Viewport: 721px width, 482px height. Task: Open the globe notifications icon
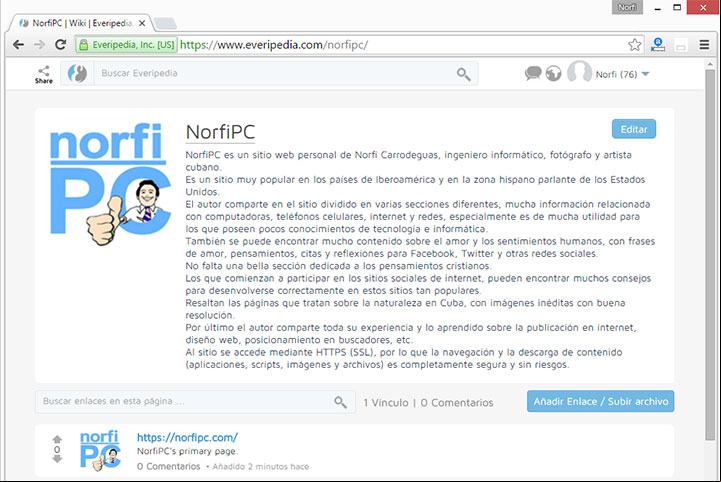[x=554, y=74]
